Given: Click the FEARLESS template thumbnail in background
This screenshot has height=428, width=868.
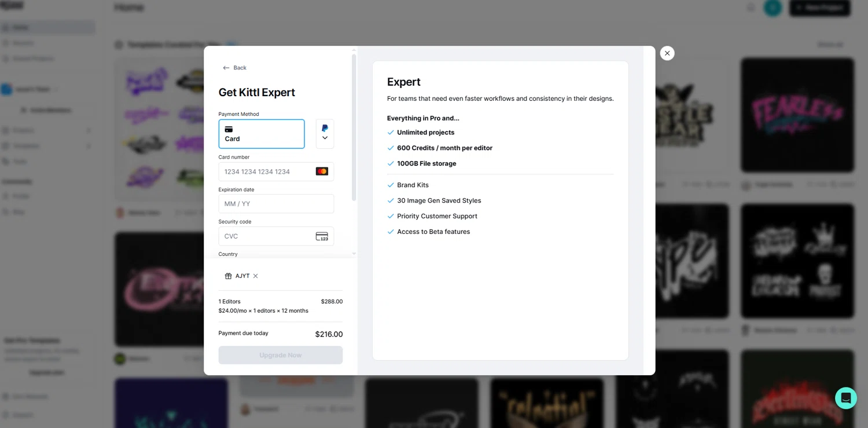Looking at the screenshot, I should [797, 115].
